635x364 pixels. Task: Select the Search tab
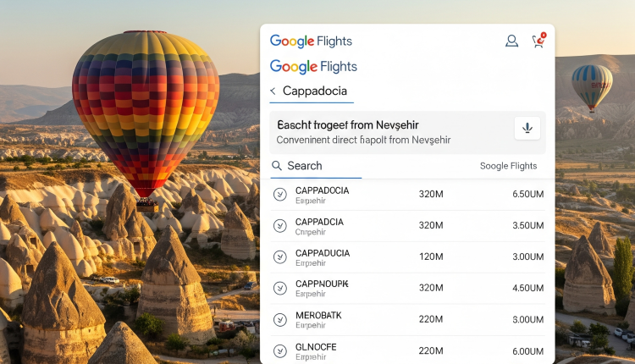pos(305,166)
